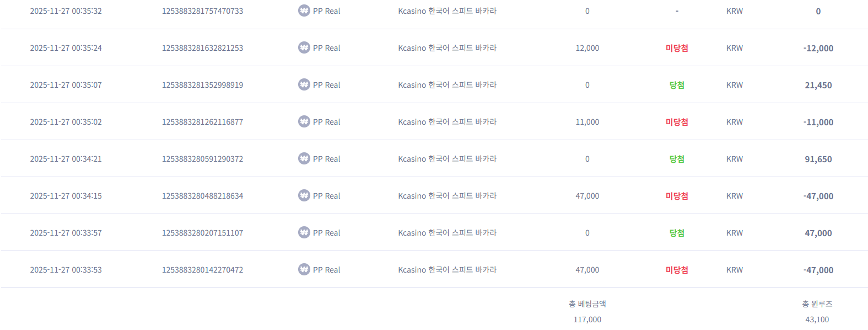Click the red 미당첨 status at 00:33:53

click(677, 270)
